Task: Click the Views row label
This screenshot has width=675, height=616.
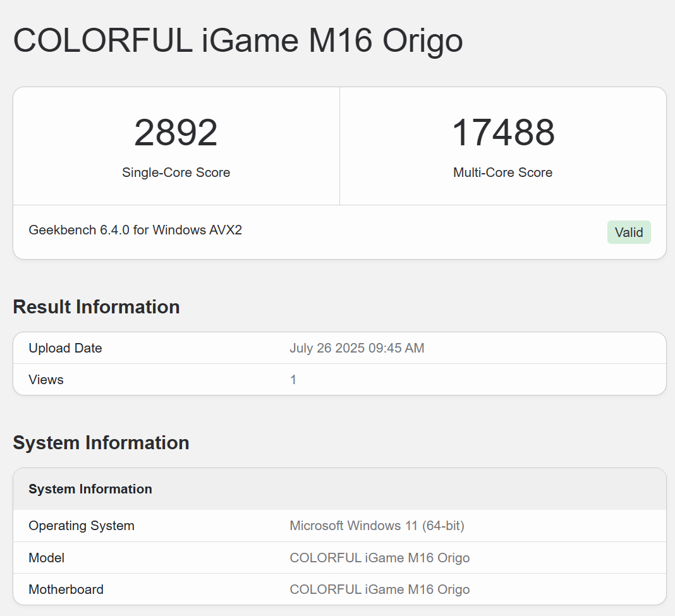Action: [x=46, y=380]
